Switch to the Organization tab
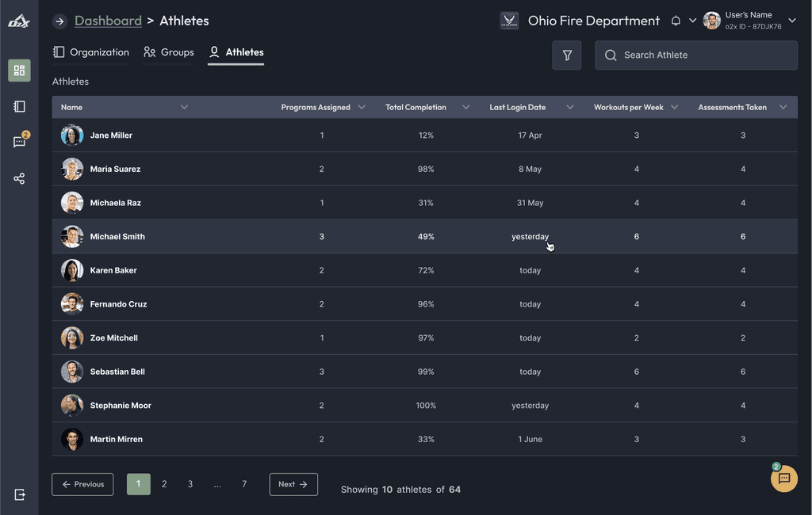Image resolution: width=812 pixels, height=515 pixels. click(91, 52)
